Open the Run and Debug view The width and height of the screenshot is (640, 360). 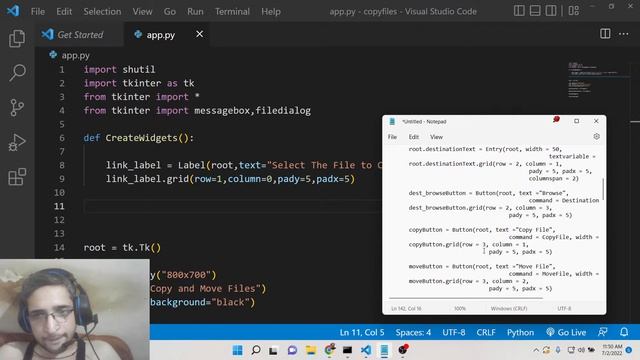(17, 142)
